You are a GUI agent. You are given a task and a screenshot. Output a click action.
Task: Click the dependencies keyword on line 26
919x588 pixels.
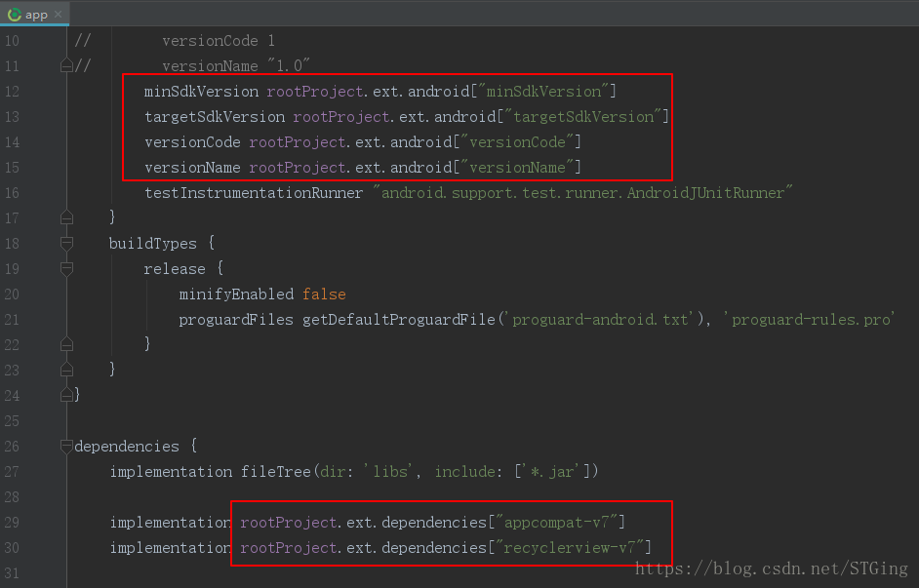coord(127,447)
